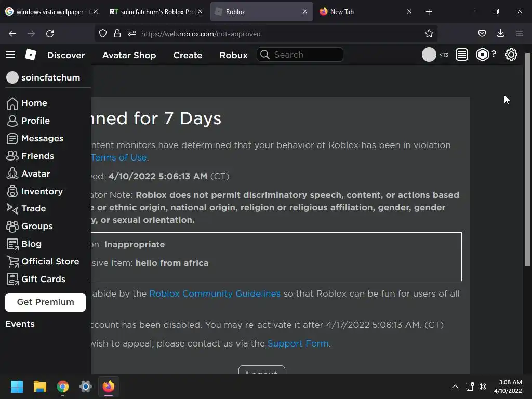Open Avatar Shop in top navigation
This screenshot has height=399, width=532.
point(129,55)
